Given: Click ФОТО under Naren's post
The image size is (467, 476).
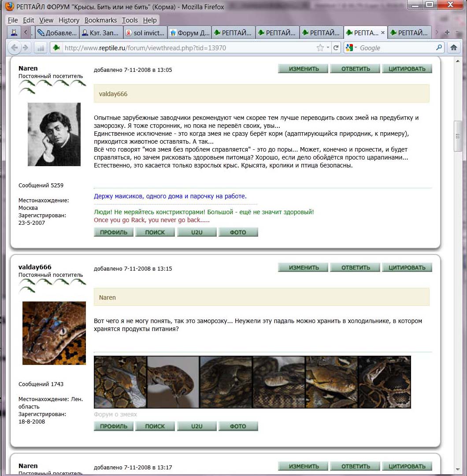Looking at the screenshot, I should [238, 232].
